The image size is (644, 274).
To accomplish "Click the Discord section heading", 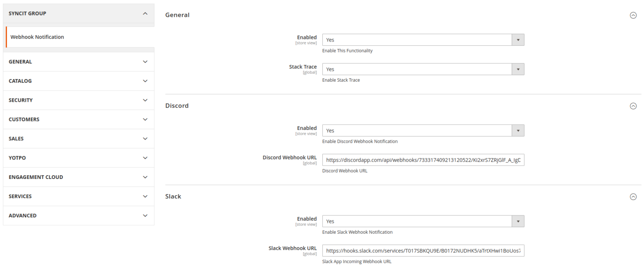I will 177,106.
